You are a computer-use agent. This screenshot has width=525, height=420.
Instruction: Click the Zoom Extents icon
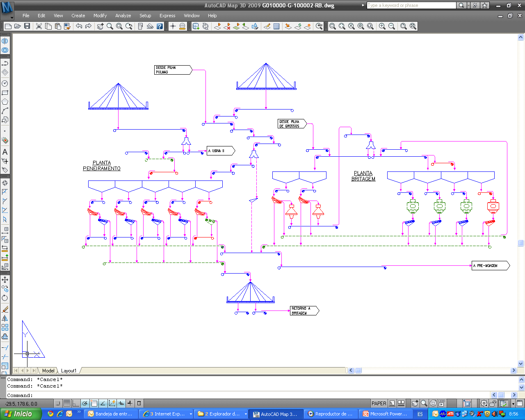413,26
